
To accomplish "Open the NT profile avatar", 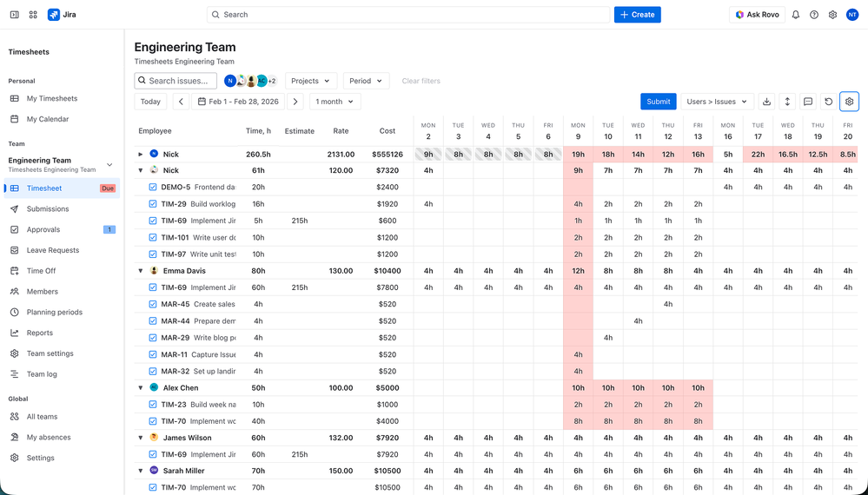I will (852, 15).
